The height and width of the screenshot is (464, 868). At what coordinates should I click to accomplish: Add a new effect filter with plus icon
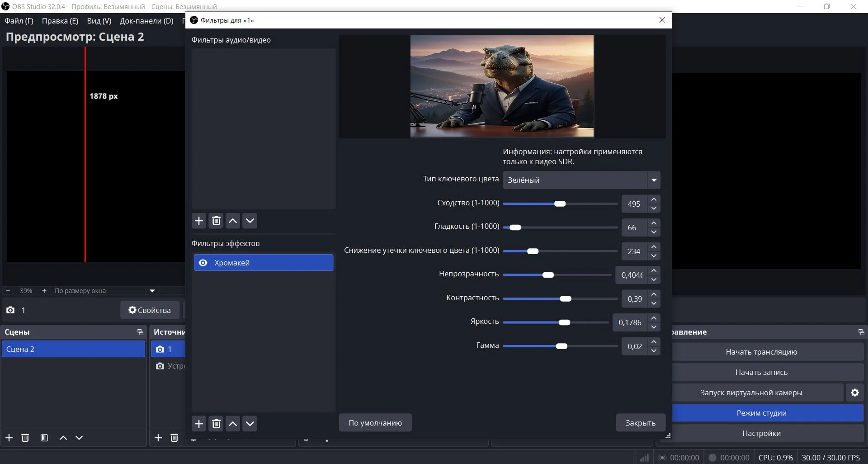coord(199,424)
